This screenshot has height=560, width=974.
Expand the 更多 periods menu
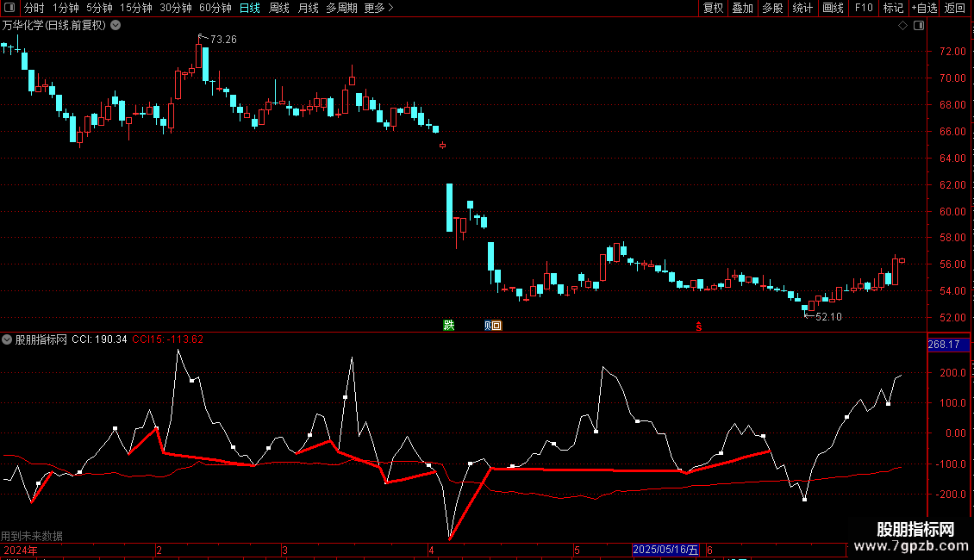click(x=378, y=8)
